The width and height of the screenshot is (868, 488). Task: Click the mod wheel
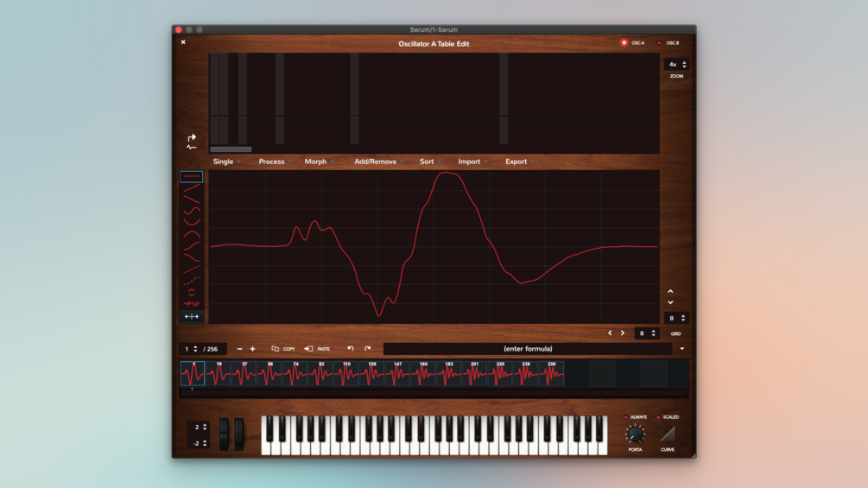[238, 434]
